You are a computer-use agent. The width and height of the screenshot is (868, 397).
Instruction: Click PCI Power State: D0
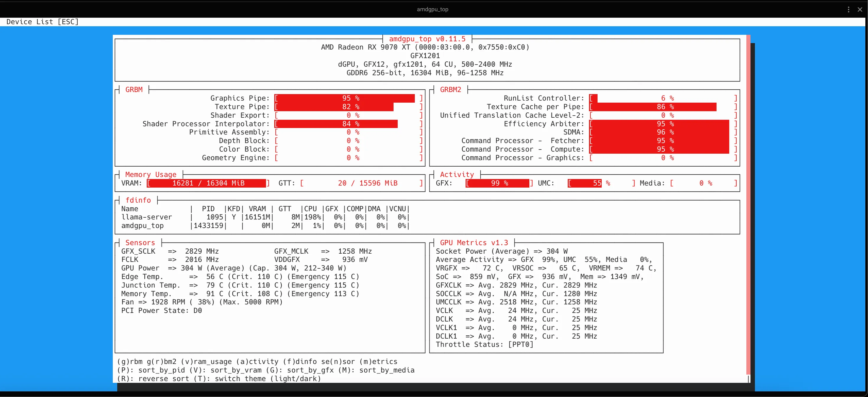pos(161,311)
